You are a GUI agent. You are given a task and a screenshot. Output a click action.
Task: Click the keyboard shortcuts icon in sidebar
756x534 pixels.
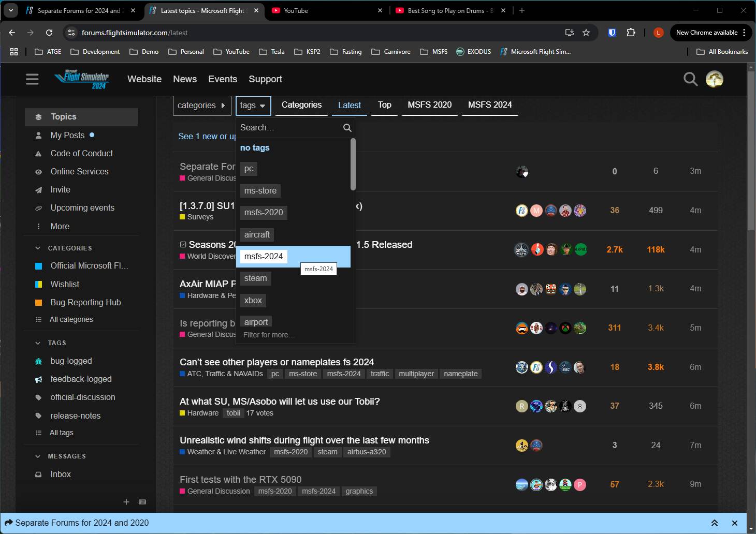142,502
